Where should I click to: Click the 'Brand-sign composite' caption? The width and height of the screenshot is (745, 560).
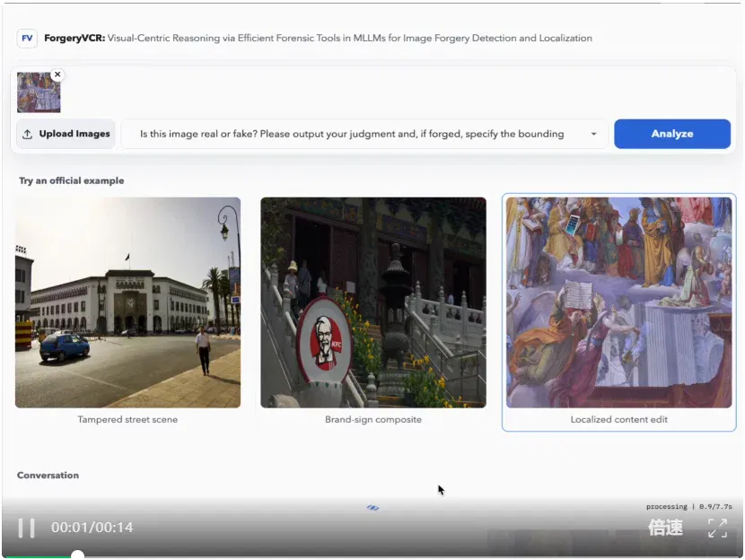pos(373,419)
